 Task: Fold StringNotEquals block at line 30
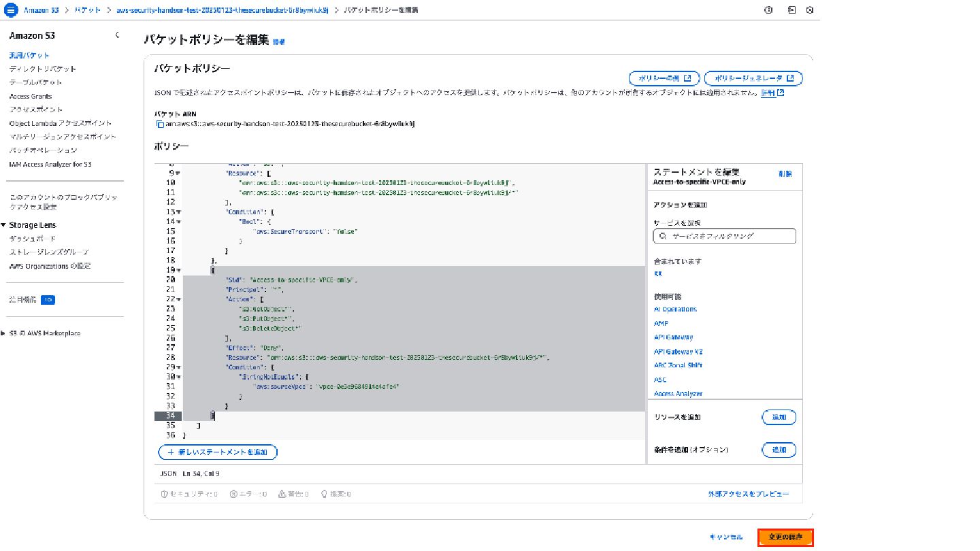(x=178, y=376)
